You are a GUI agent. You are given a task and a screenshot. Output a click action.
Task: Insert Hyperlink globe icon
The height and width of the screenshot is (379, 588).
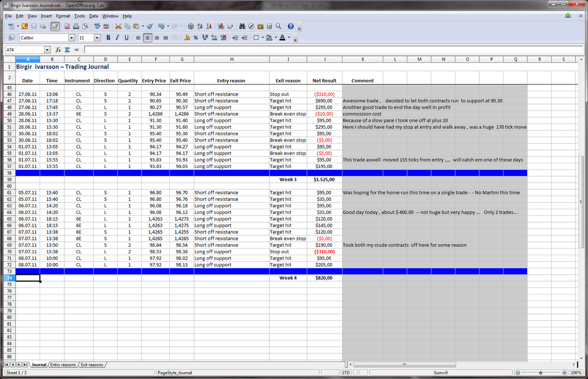(x=191, y=26)
